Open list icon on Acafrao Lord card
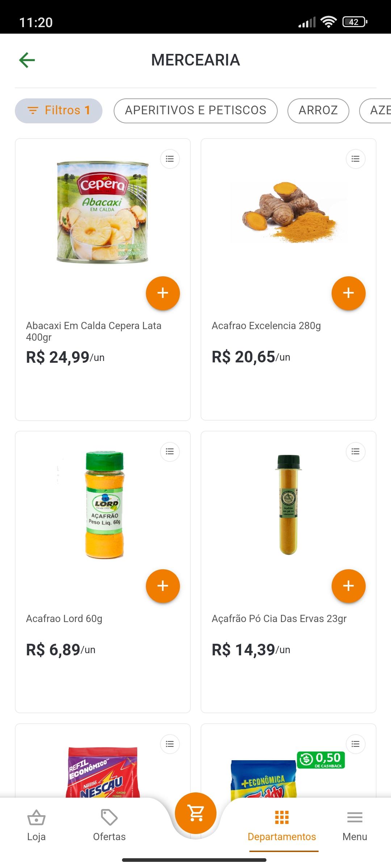Image resolution: width=391 pixels, height=868 pixels. tap(170, 451)
